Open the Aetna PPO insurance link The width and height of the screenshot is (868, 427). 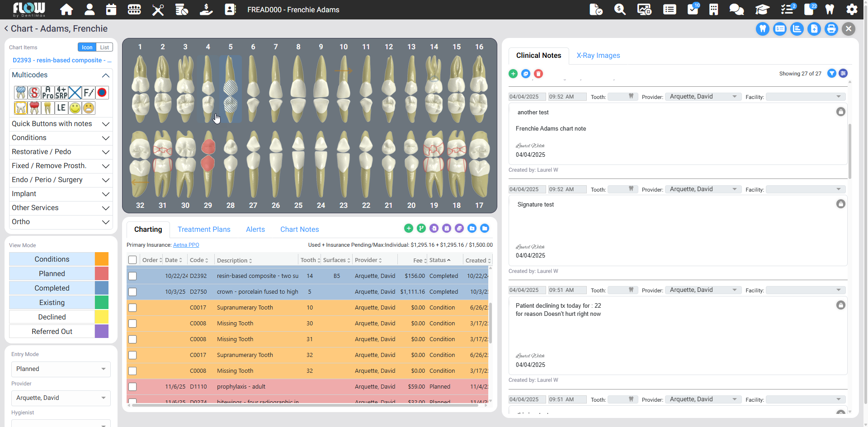[x=186, y=245]
